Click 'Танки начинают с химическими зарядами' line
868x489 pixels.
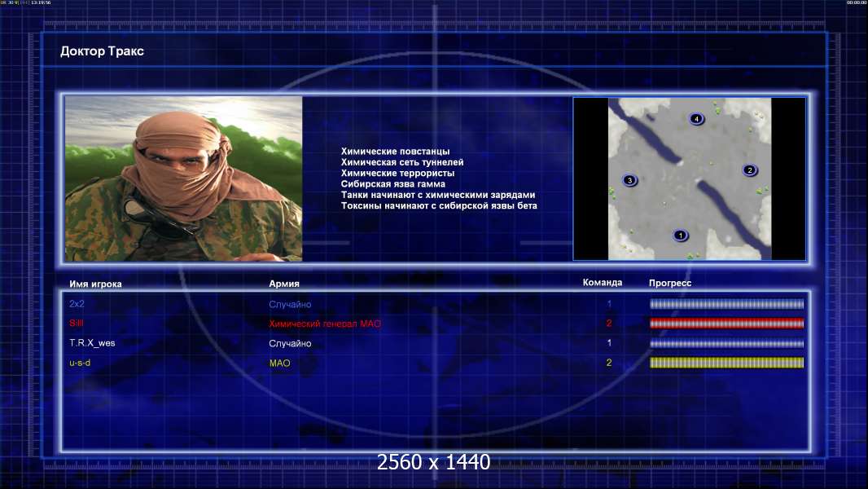click(x=438, y=195)
